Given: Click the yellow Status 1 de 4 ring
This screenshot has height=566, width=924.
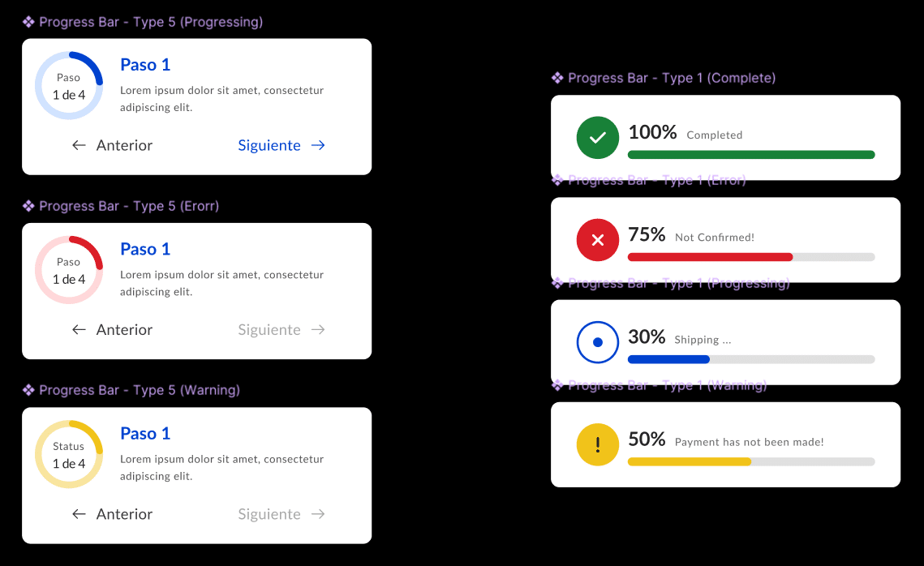Looking at the screenshot, I should tap(69, 455).
